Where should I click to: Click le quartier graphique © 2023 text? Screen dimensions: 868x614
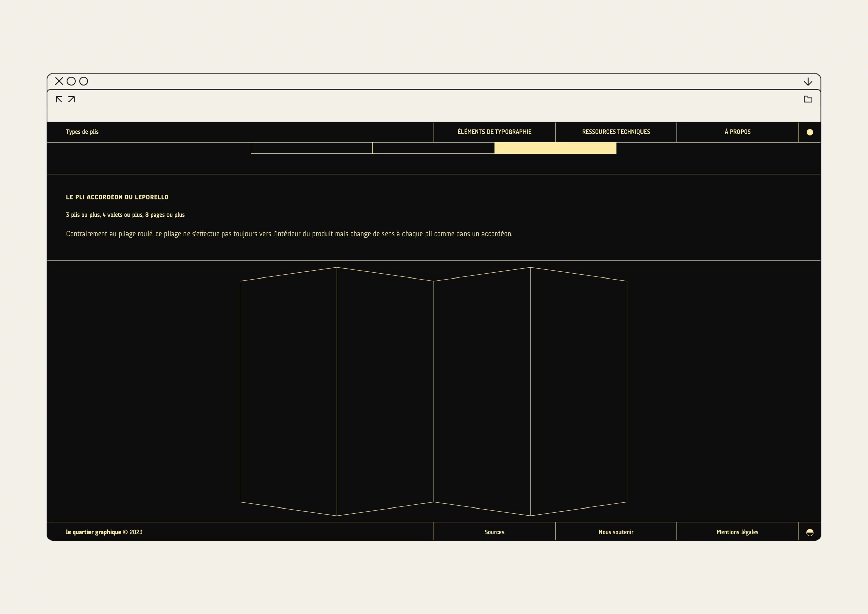tap(104, 532)
